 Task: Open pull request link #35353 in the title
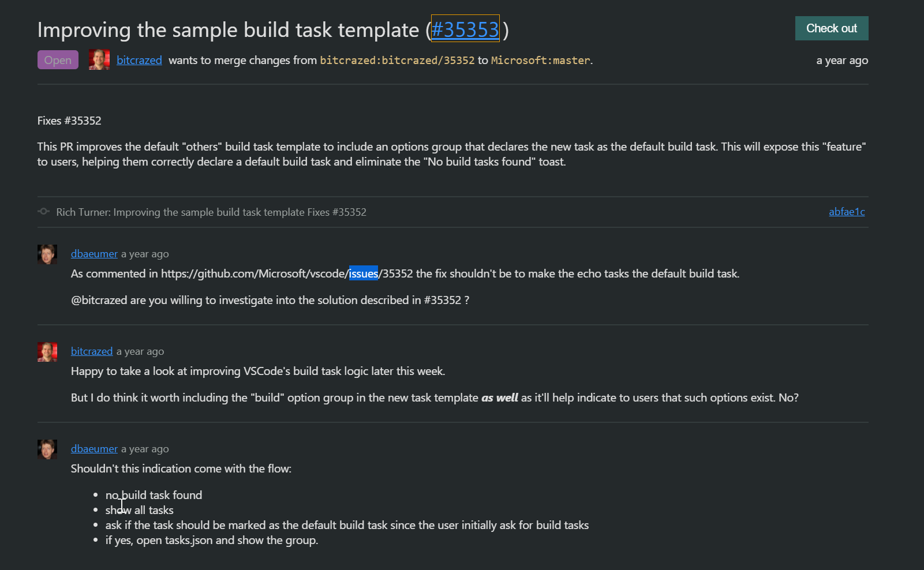[465, 29]
